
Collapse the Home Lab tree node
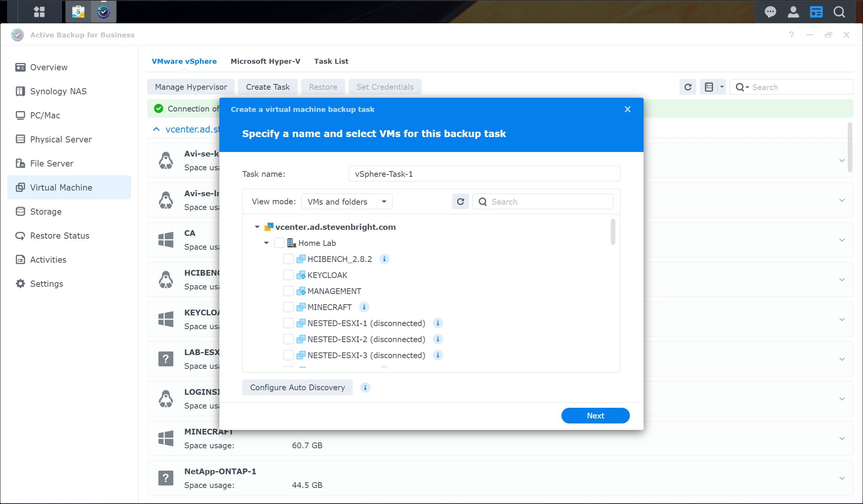(266, 243)
